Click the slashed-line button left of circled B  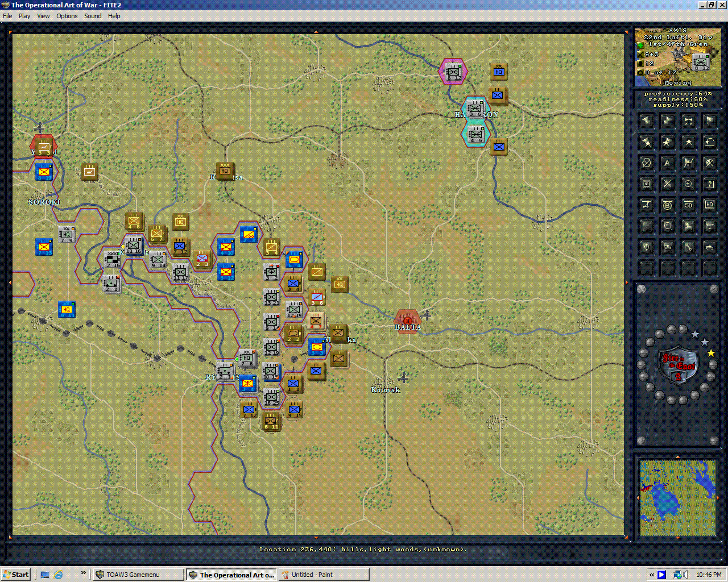pyautogui.click(x=646, y=205)
